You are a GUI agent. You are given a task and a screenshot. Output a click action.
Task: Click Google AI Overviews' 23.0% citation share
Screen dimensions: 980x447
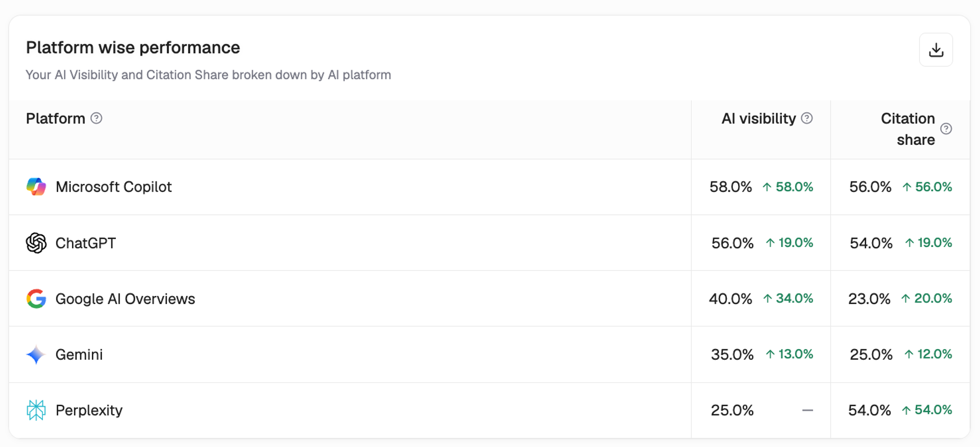tap(869, 299)
